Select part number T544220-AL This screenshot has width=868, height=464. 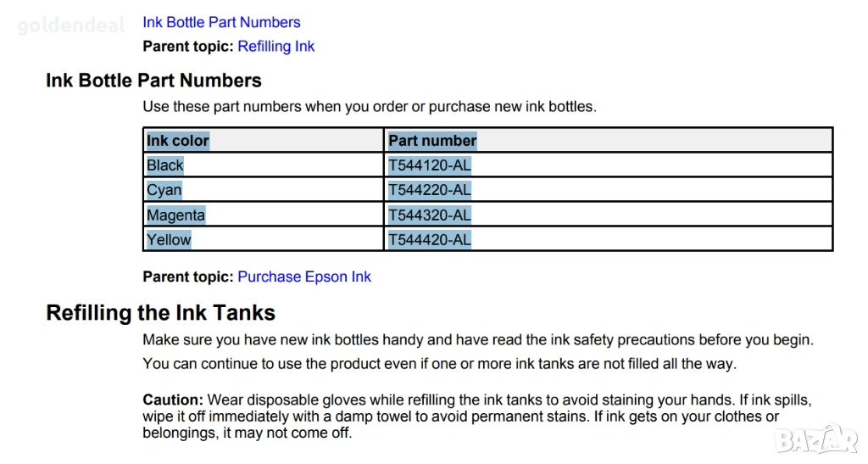[429, 190]
